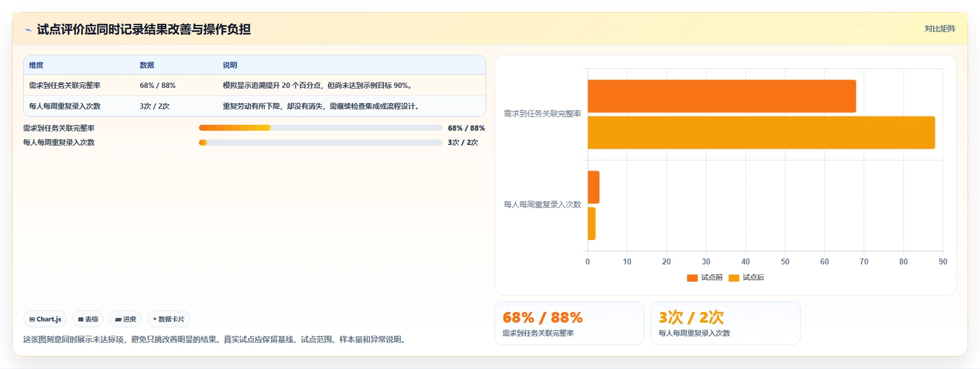980x369 pixels.
Task: Click the amber 试点后 bar for 每人每周重复录入次数
Action: click(591, 223)
